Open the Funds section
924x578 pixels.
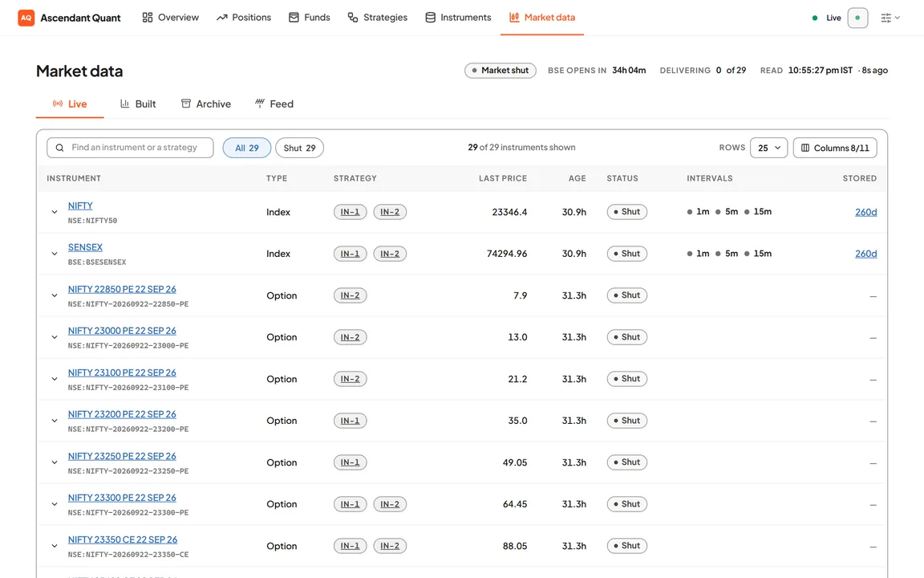(x=310, y=18)
